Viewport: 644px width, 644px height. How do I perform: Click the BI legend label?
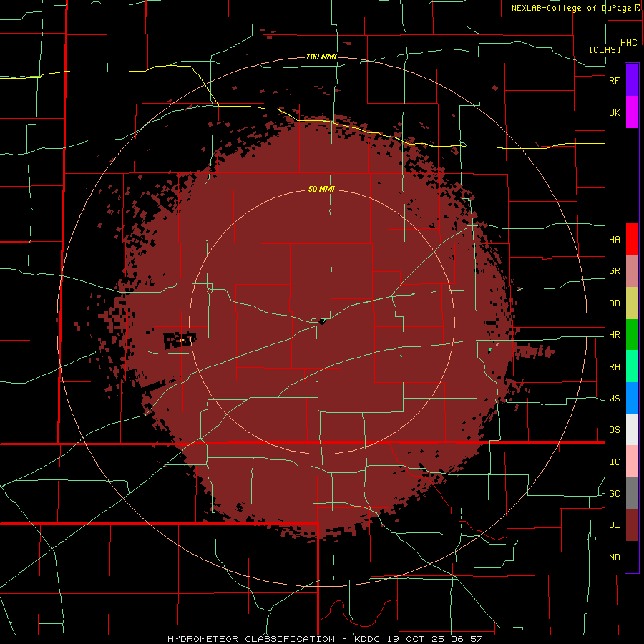pyautogui.click(x=614, y=525)
